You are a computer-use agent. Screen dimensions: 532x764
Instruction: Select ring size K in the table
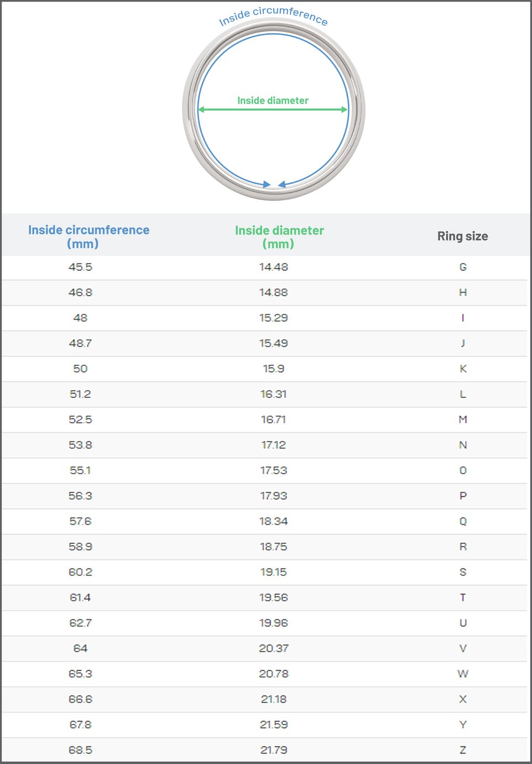(x=463, y=369)
